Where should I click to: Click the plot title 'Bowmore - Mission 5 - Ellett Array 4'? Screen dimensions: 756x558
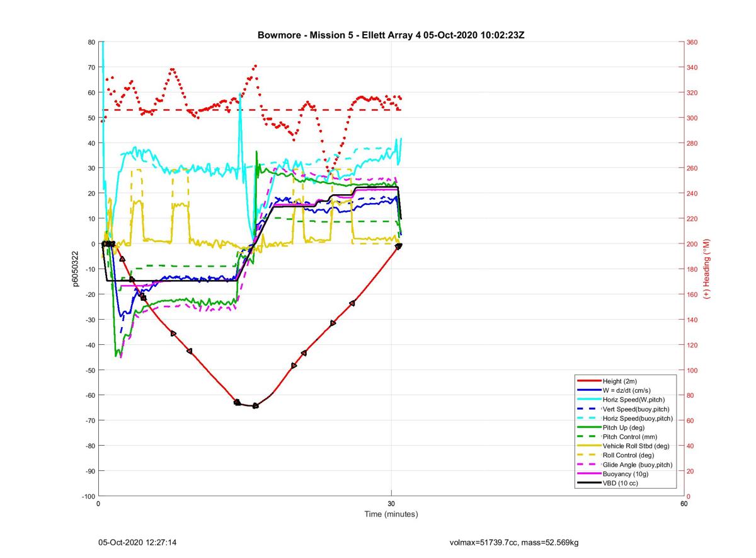click(339, 35)
